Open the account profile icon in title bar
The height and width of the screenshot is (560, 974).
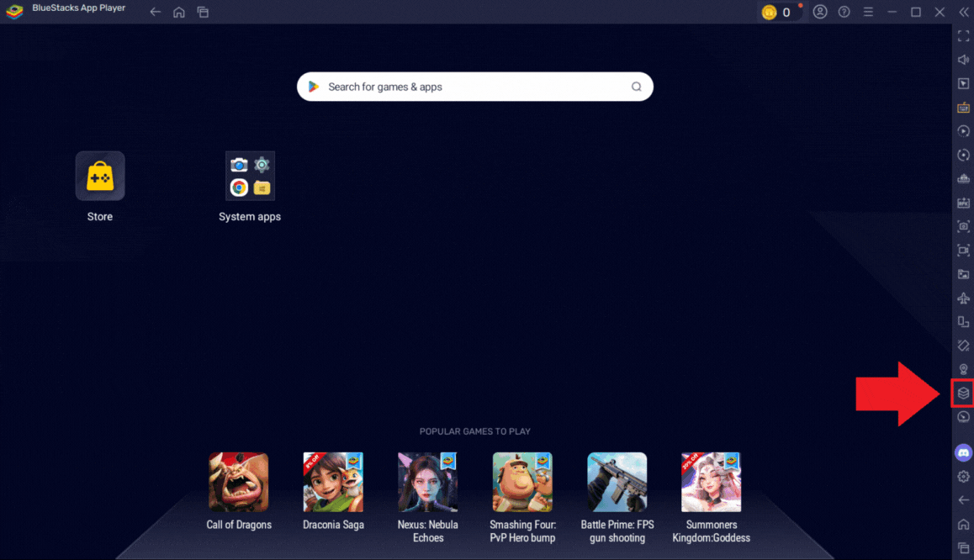(x=820, y=12)
